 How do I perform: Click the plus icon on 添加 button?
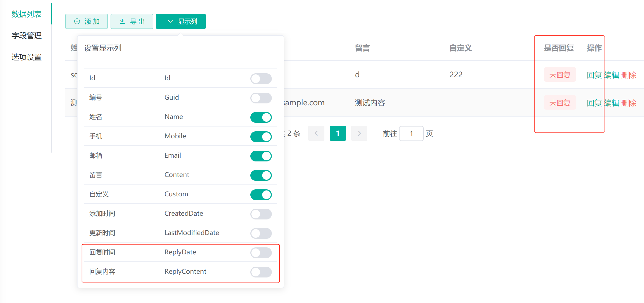(x=77, y=21)
